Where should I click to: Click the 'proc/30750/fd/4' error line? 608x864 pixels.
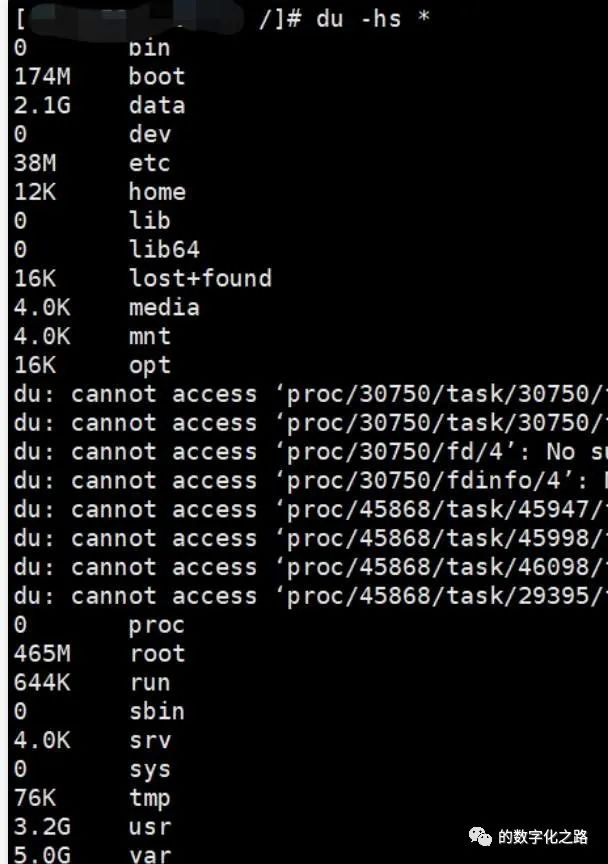pyautogui.click(x=311, y=452)
